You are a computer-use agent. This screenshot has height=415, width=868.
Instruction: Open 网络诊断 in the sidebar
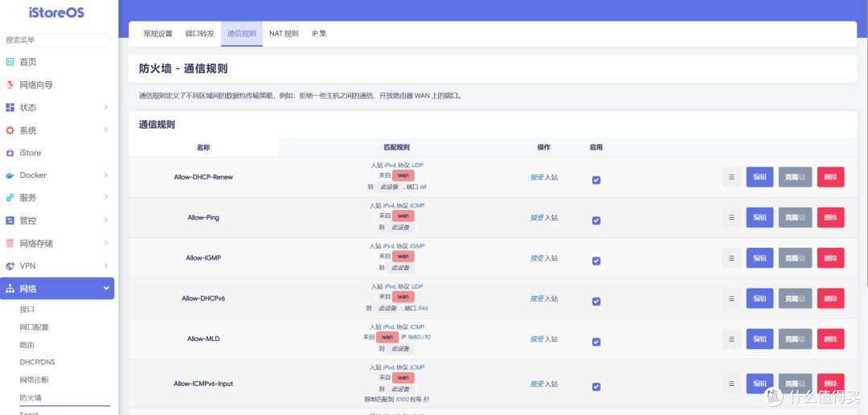pos(35,380)
